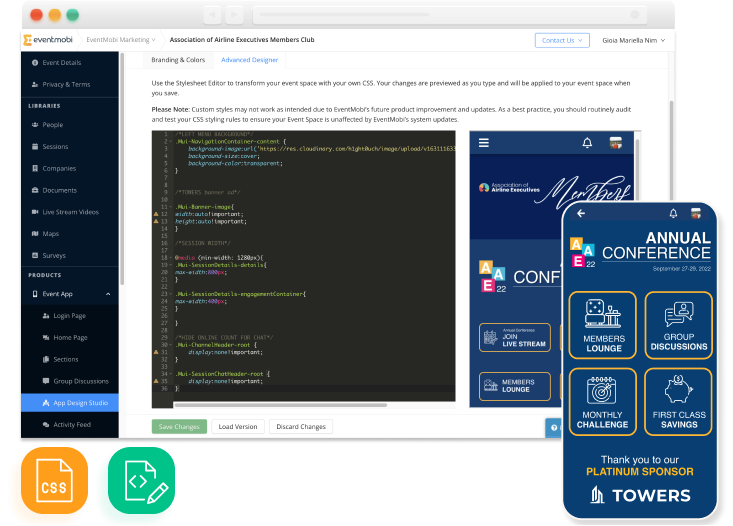Image resolution: width=733 pixels, height=526 pixels.
Task: Click the Maps icon in sidebar
Action: coord(35,233)
